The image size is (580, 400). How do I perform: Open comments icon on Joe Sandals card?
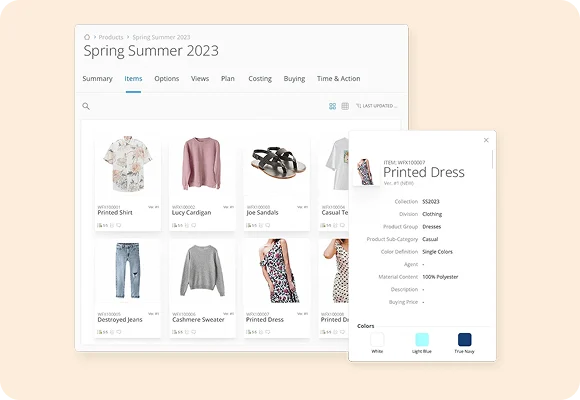click(x=267, y=225)
